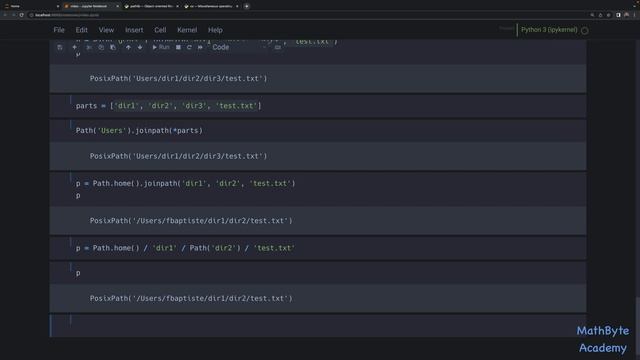
Task: Open the command palette keyboard icon
Action: pyautogui.click(x=278, y=47)
